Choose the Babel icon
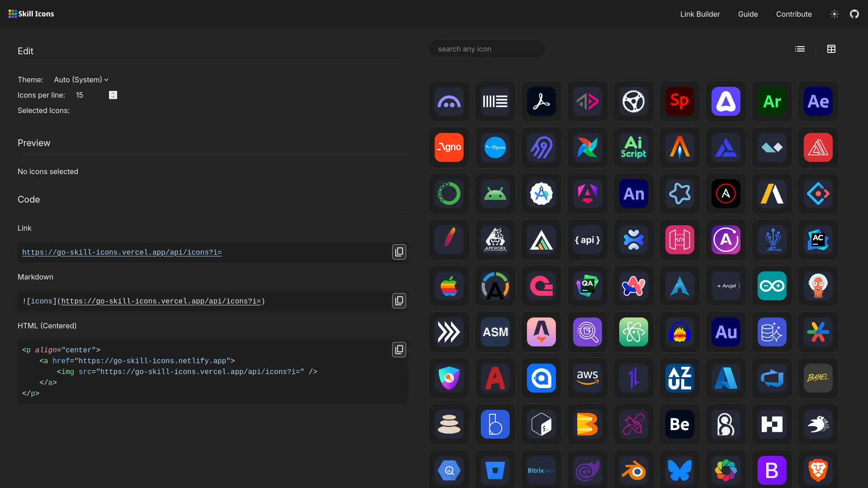 [818, 378]
